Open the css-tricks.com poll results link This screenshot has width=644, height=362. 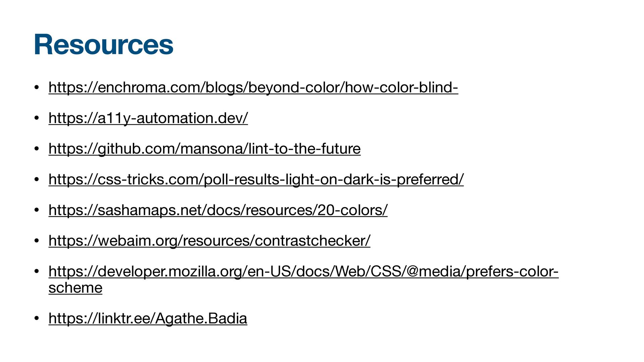256,179
